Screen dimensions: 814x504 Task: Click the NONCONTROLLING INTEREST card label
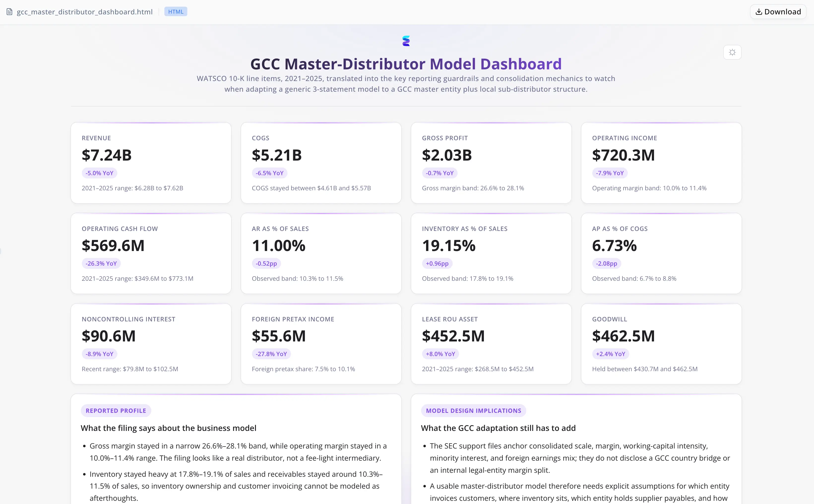(128, 319)
